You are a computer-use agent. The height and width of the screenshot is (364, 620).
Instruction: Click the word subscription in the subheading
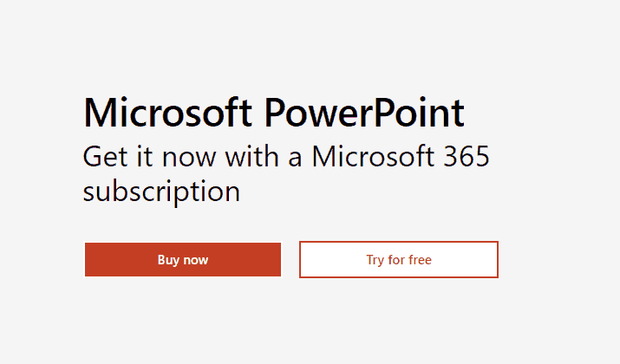click(161, 192)
